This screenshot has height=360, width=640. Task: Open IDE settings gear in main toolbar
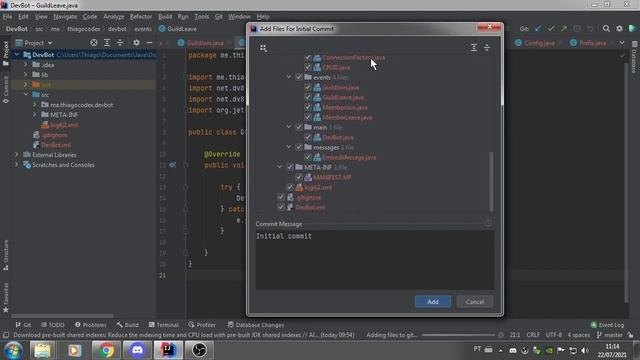coord(619,29)
